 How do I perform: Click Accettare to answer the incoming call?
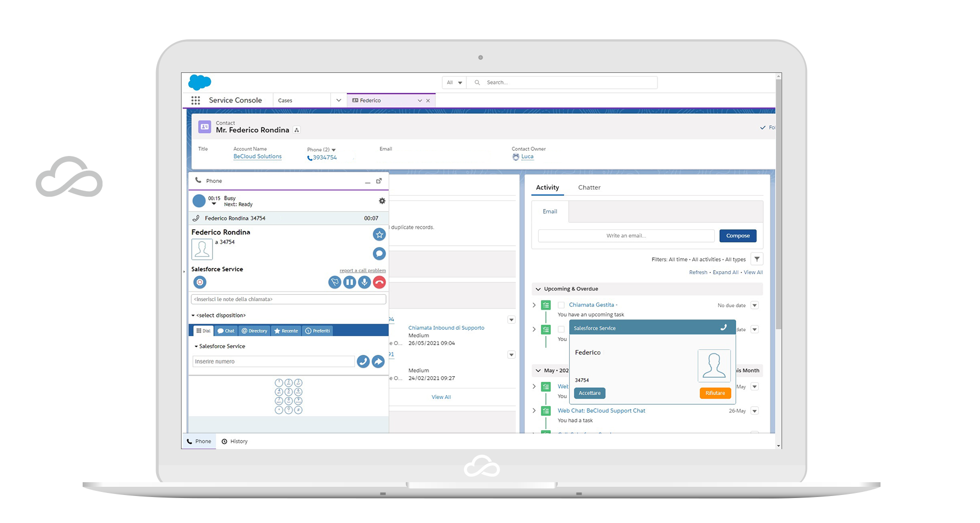pos(589,393)
